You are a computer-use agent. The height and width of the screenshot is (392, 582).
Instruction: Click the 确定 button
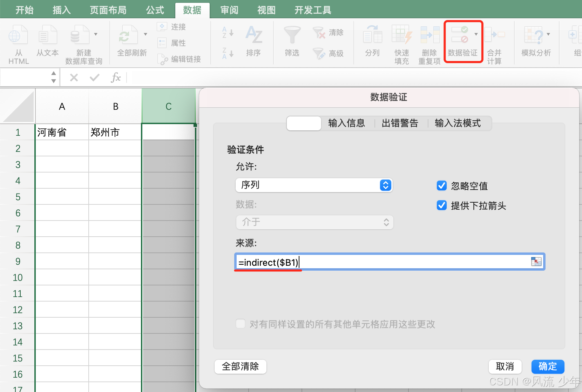pyautogui.click(x=548, y=367)
